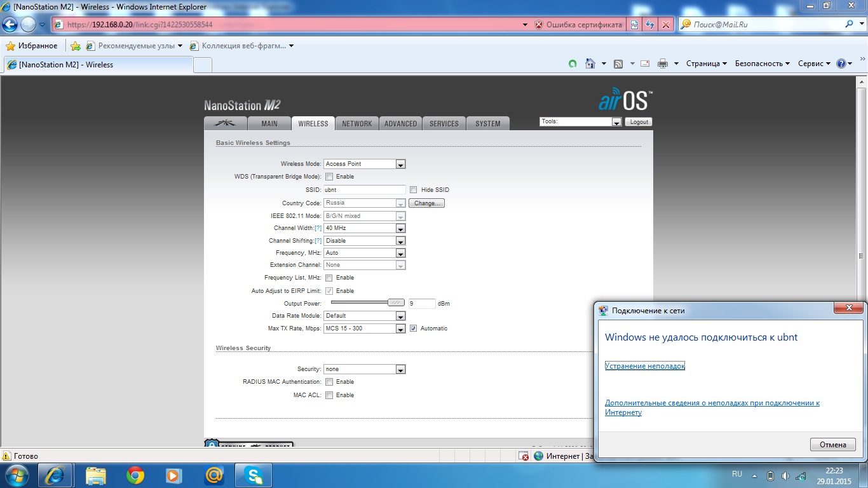Open the Frequency MHz dropdown
Viewport: 868px width, 488px height.
[x=365, y=253]
